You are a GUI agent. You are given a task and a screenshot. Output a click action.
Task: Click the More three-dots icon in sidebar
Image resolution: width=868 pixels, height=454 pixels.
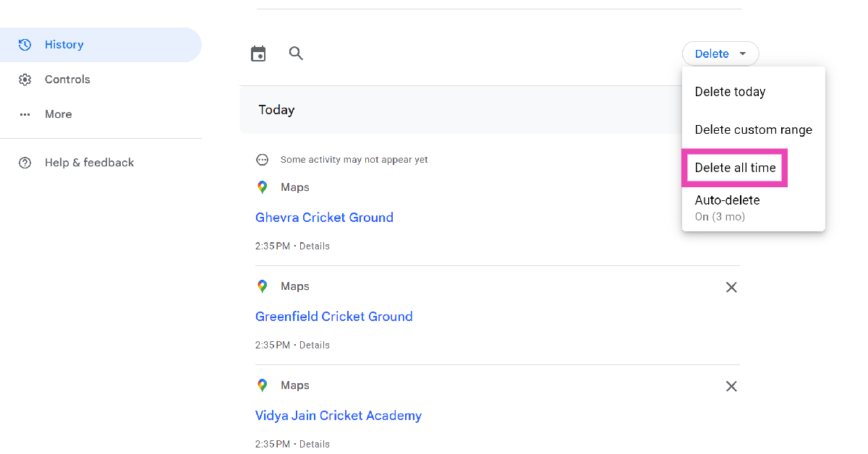(x=25, y=114)
